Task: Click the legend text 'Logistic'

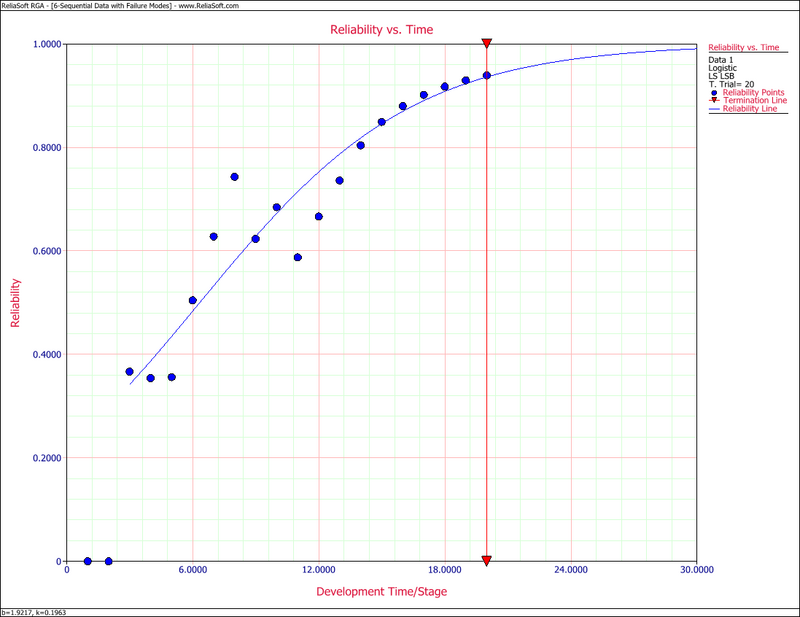Action: click(722, 68)
